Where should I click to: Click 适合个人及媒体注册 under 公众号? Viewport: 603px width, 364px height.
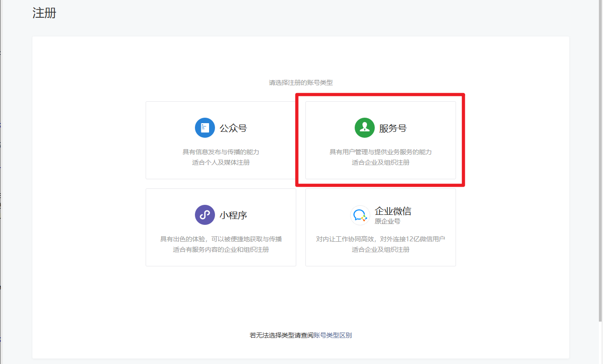221,162
